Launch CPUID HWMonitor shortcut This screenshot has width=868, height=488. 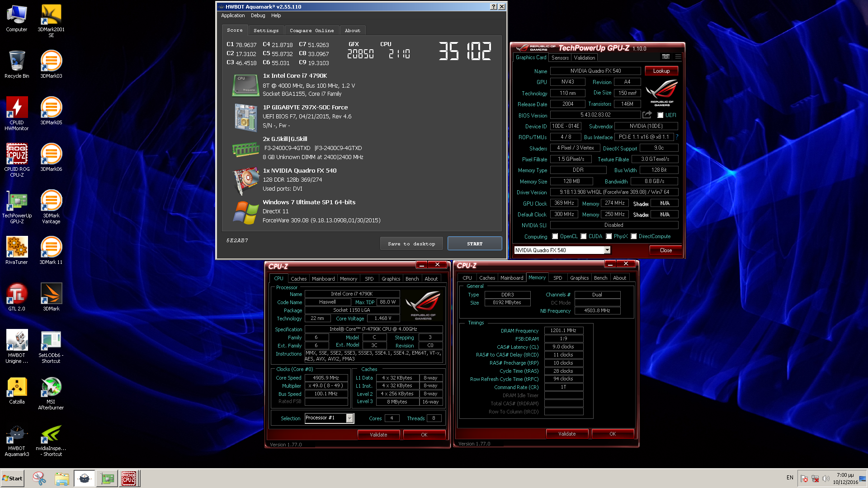(x=17, y=114)
